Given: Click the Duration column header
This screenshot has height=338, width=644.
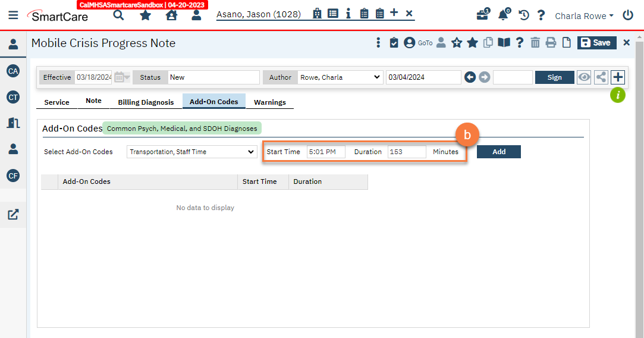Looking at the screenshot, I should click(328, 181).
